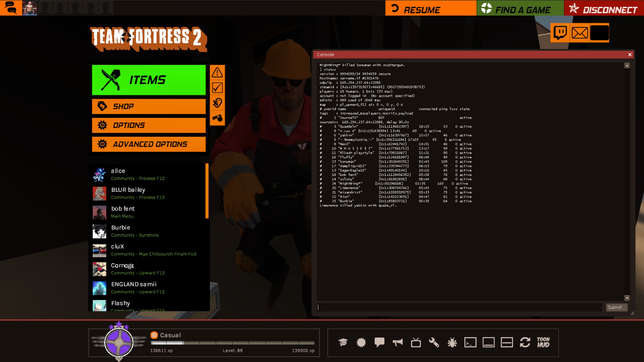644x362 pixels.
Task: Click the console scrollbar down arrow
Action: 627,298
